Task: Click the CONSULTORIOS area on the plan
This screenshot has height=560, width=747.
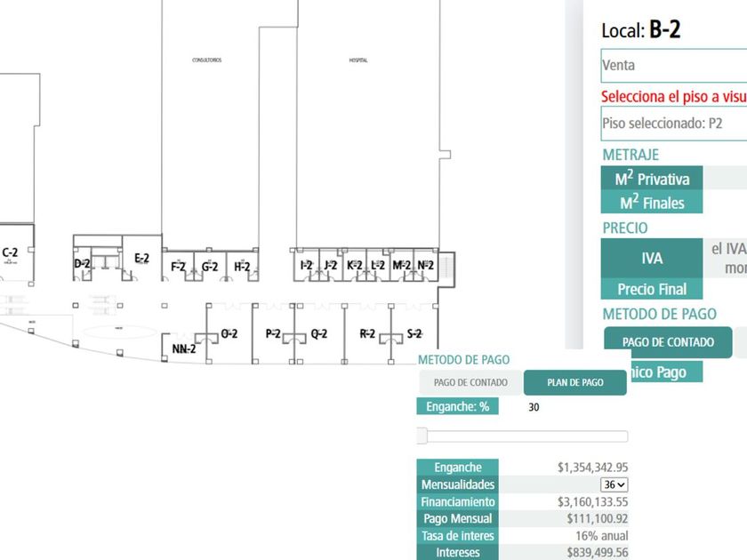Action: 206,60
